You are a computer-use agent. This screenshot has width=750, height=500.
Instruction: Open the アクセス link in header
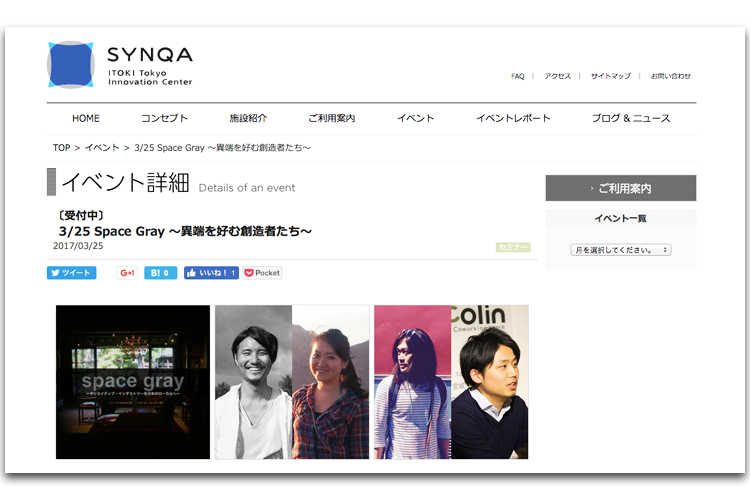click(x=557, y=76)
